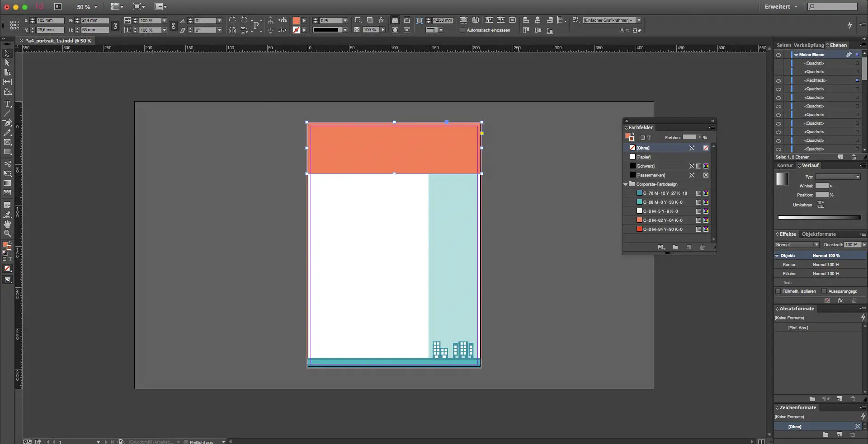Select the Eyedropper tool

pyautogui.click(x=7, y=215)
